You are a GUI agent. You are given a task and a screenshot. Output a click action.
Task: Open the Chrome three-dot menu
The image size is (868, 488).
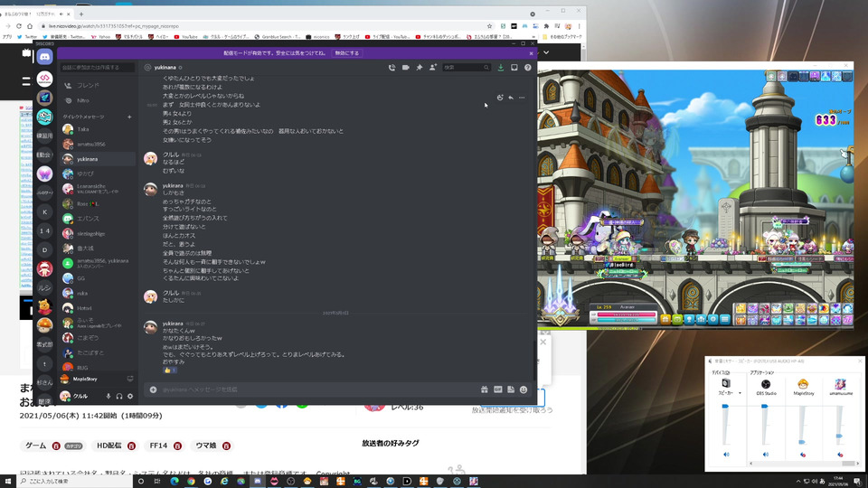(x=579, y=26)
